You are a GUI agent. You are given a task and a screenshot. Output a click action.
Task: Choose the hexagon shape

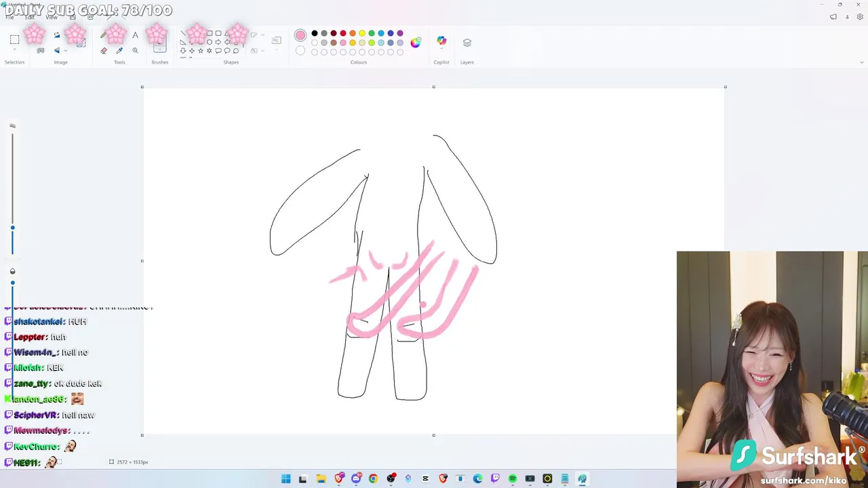[x=209, y=42]
